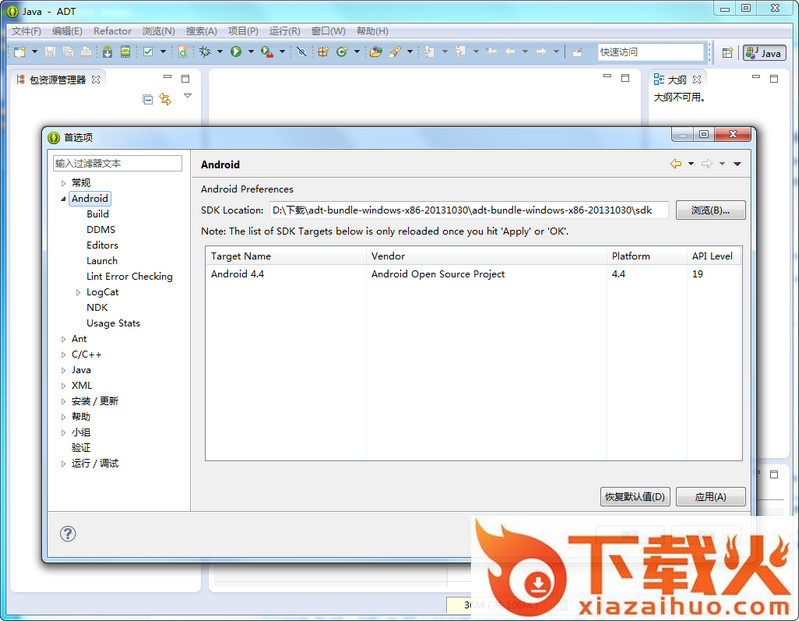The height and width of the screenshot is (621, 799).
Task: Click the Debug bug icon in toolbar
Action: pyautogui.click(x=205, y=52)
